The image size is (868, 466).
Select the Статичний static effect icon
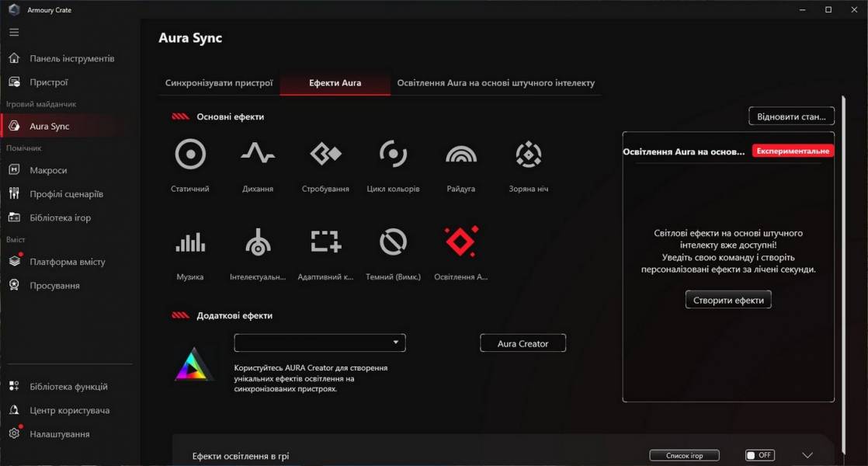coord(190,154)
